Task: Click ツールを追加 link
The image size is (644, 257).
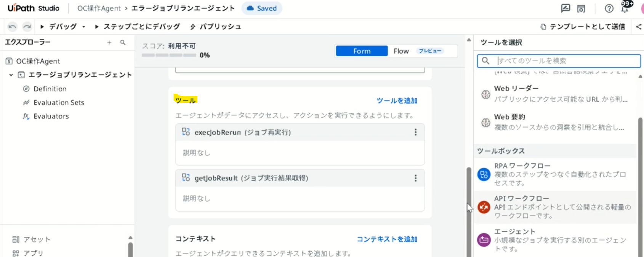Action: pyautogui.click(x=397, y=101)
